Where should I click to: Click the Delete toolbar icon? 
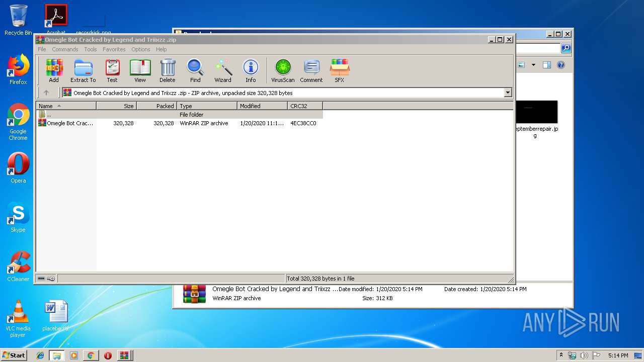click(x=168, y=71)
